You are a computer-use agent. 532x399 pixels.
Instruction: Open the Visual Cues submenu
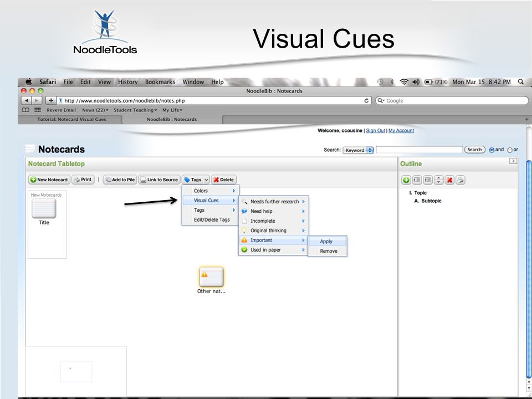[x=211, y=201]
